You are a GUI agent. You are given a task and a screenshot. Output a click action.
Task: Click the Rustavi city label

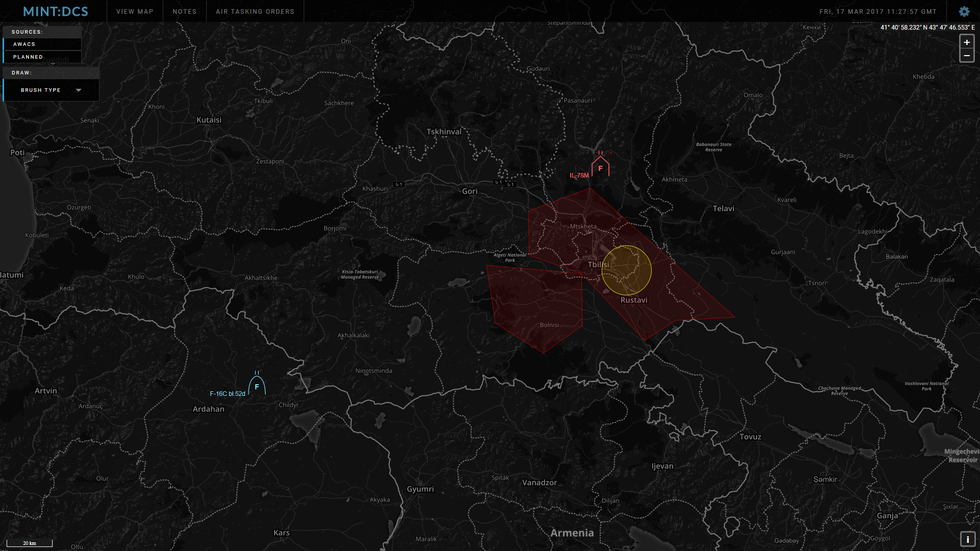pos(634,300)
